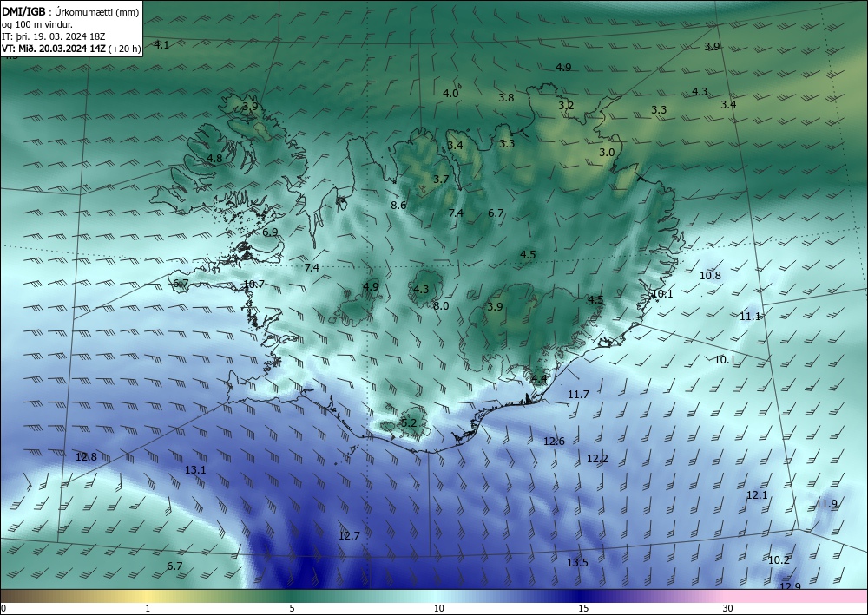
Task: Click the 3.2 value label
Action: [566, 105]
